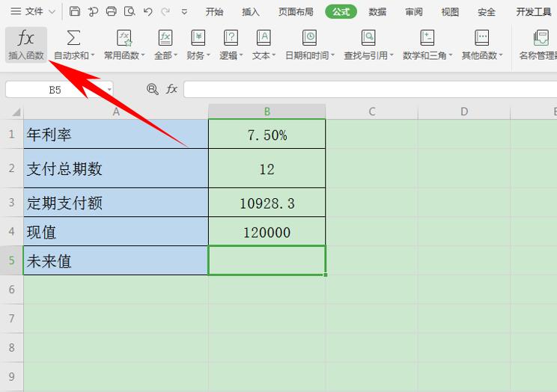This screenshot has width=557, height=392.
Task: Open the Text (文本) functions icon
Action: 264,37
